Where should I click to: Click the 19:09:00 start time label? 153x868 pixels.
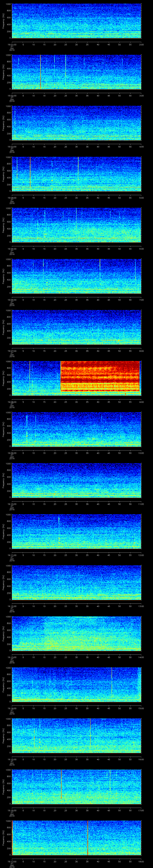[x=12, y=453]
